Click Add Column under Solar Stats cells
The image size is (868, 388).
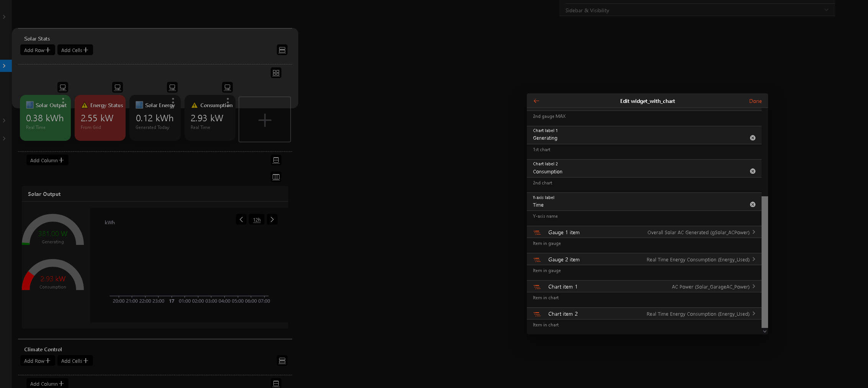[47, 160]
